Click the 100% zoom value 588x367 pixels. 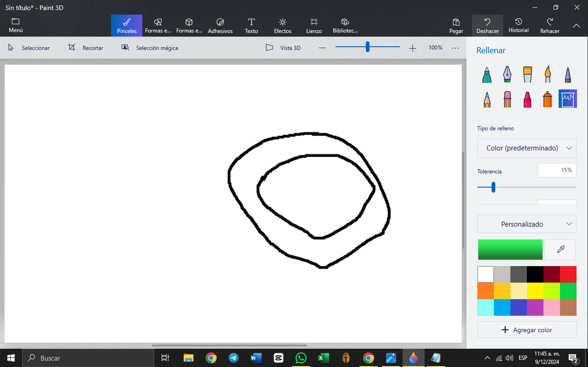[435, 48]
